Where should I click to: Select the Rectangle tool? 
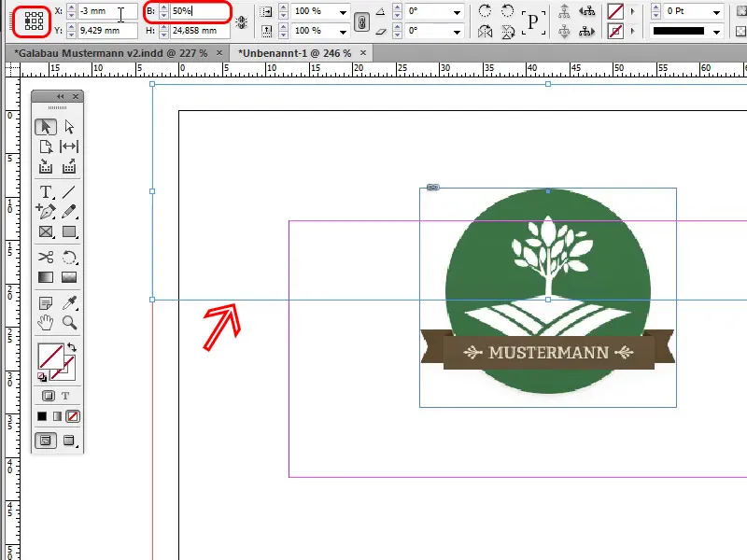pos(69,231)
